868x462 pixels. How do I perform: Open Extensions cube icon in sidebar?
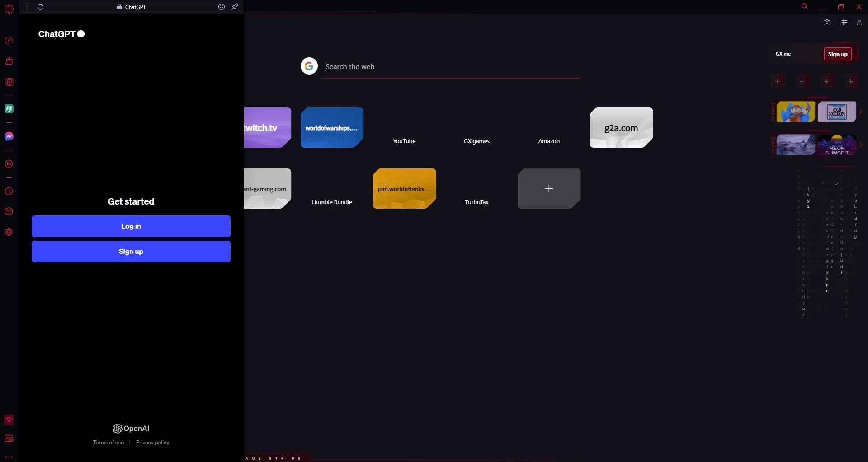[x=9, y=211]
